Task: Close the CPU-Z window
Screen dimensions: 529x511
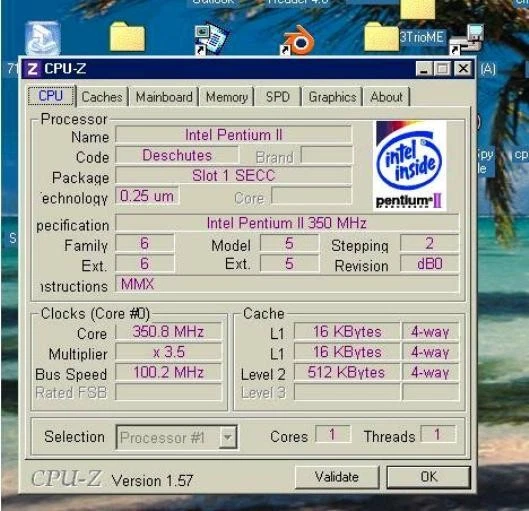Action: point(463,69)
